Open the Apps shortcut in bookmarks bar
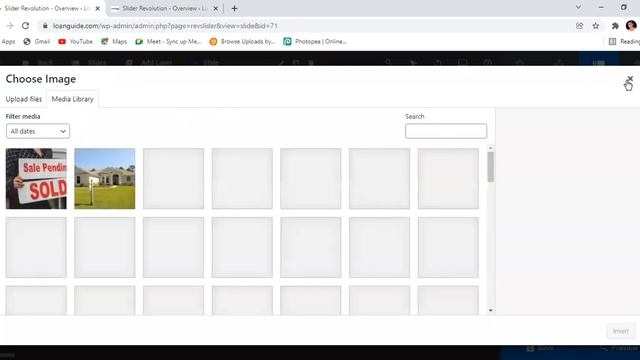 point(8,42)
